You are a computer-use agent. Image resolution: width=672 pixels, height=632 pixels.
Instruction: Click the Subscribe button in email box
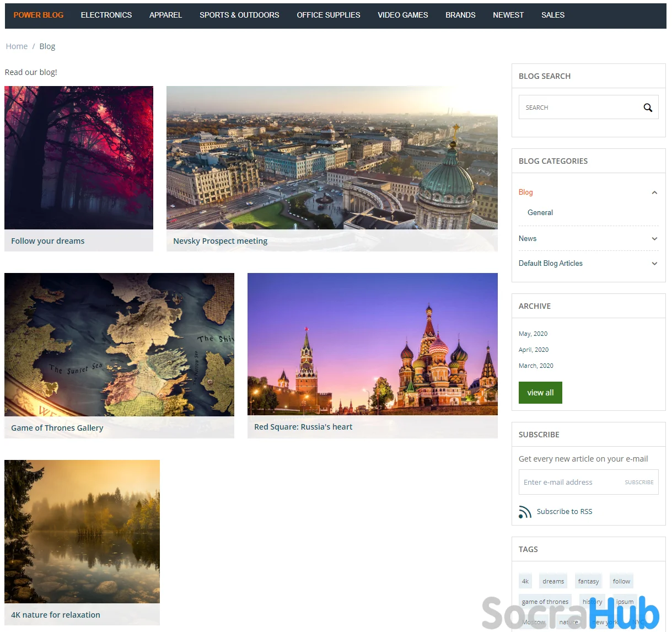pos(639,482)
